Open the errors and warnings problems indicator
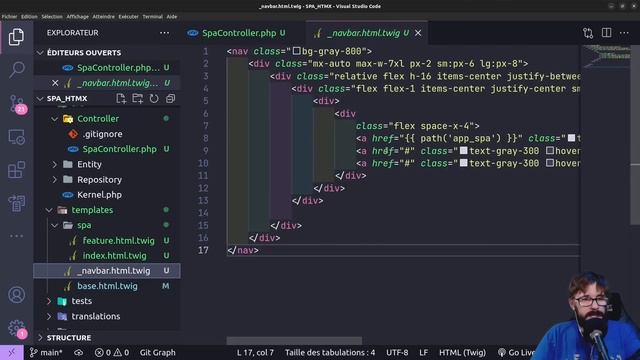This screenshot has height=360, width=640. coord(112,352)
